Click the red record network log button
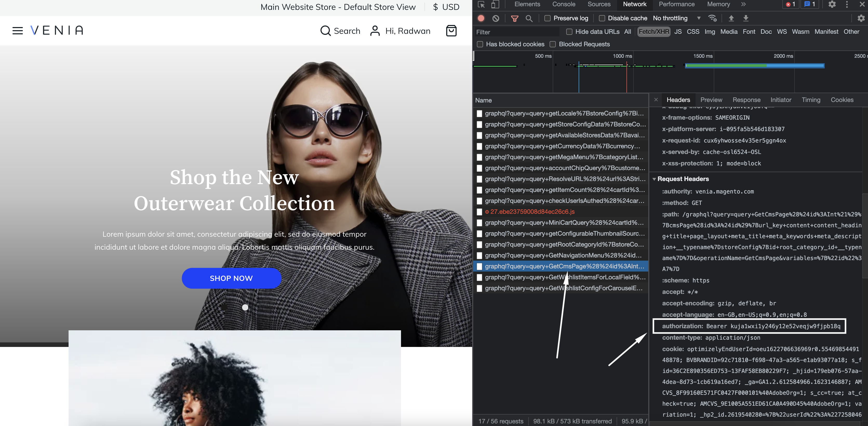The width and height of the screenshot is (868, 426). pyautogui.click(x=481, y=18)
